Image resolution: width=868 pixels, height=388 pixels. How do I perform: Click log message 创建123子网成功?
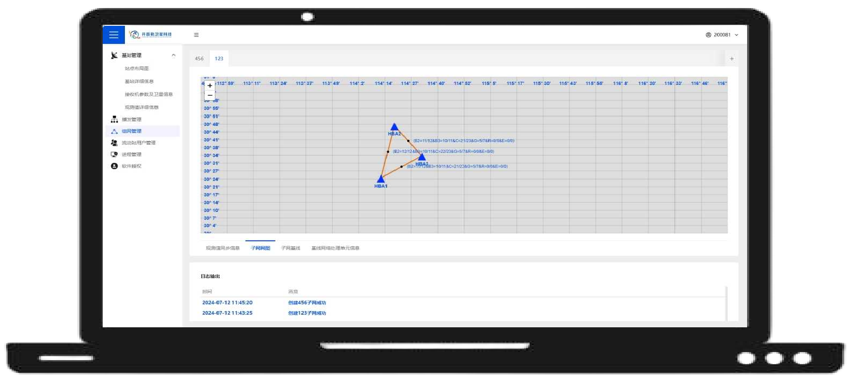click(307, 313)
